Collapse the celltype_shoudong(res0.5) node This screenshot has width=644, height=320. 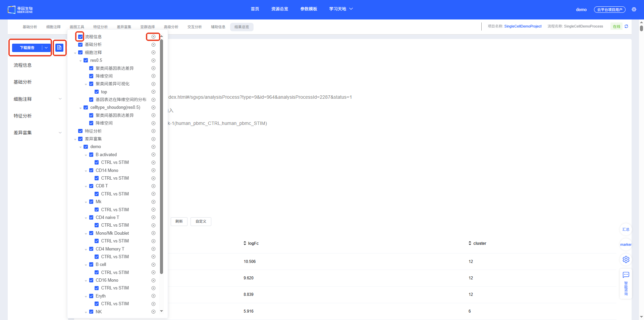point(80,108)
